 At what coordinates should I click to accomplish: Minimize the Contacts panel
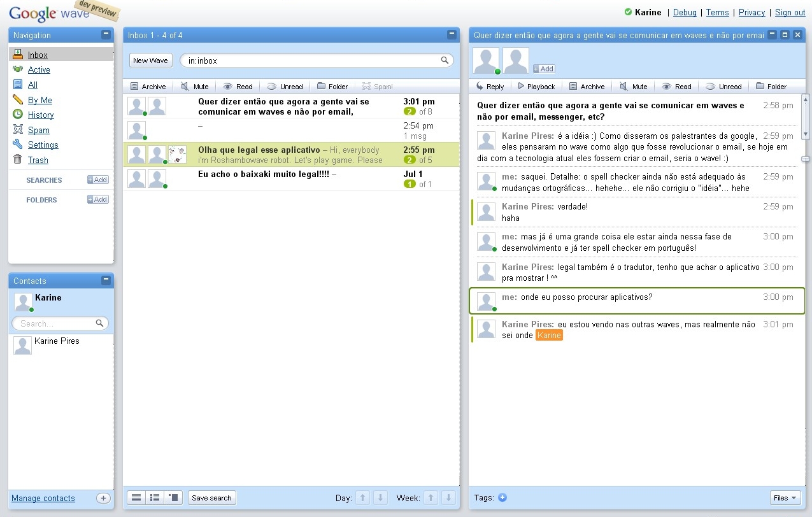point(106,280)
